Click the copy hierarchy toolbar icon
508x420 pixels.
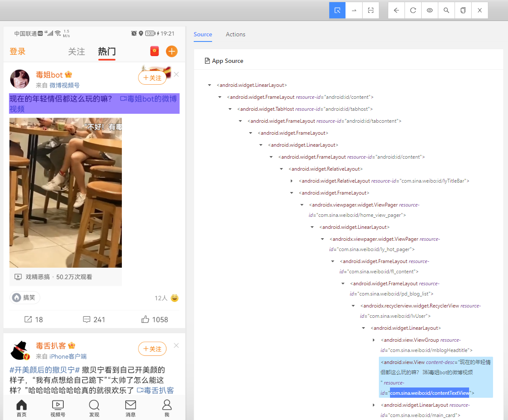[463, 10]
